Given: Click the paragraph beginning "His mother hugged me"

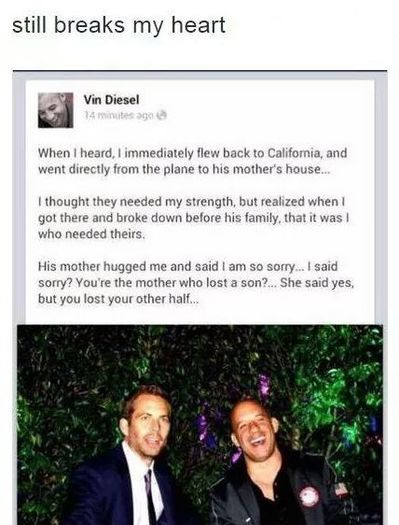Looking at the screenshot, I should 196,283.
